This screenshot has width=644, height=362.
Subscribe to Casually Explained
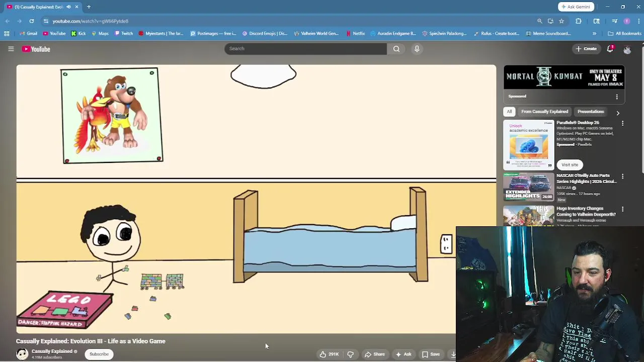(99, 354)
